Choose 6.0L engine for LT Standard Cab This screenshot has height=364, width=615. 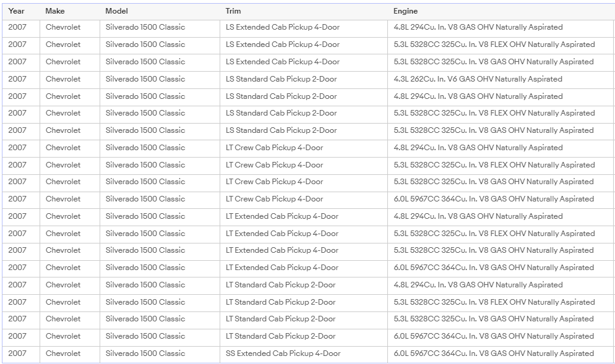tap(494, 336)
